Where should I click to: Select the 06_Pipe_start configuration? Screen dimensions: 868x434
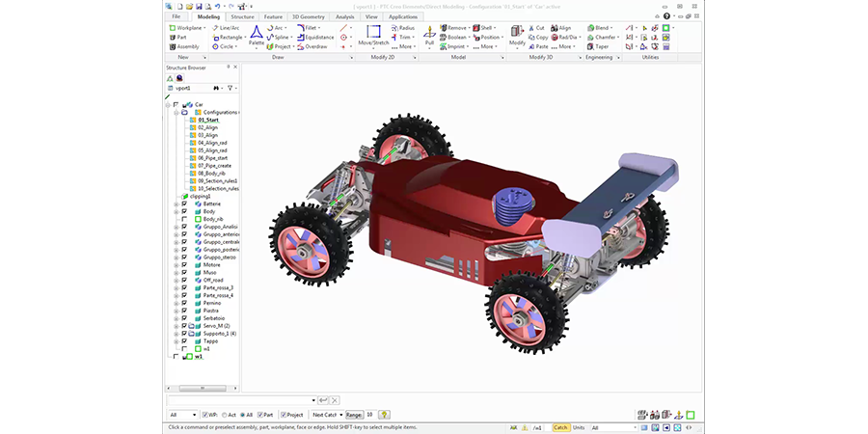point(213,158)
